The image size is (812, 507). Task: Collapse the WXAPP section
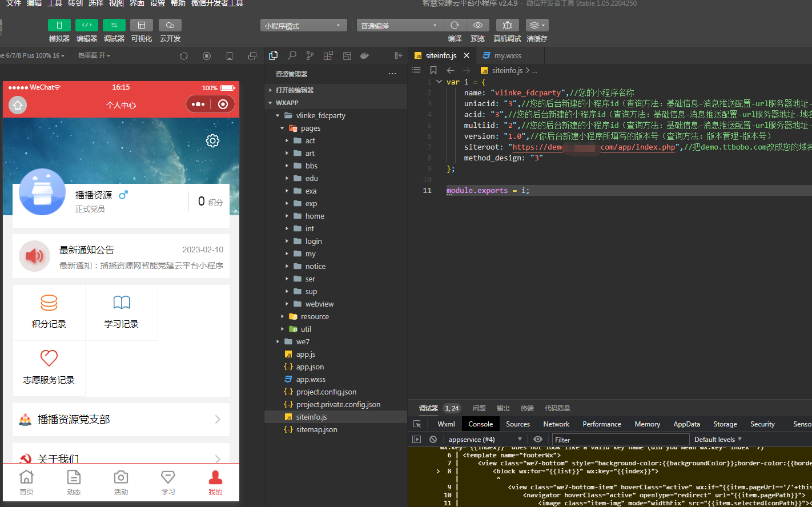pos(336,103)
